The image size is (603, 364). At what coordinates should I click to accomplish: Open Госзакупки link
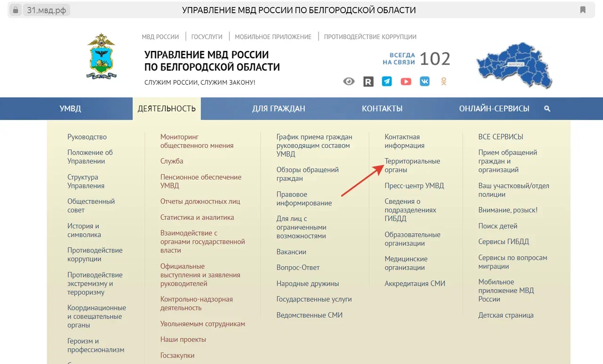[x=177, y=356]
